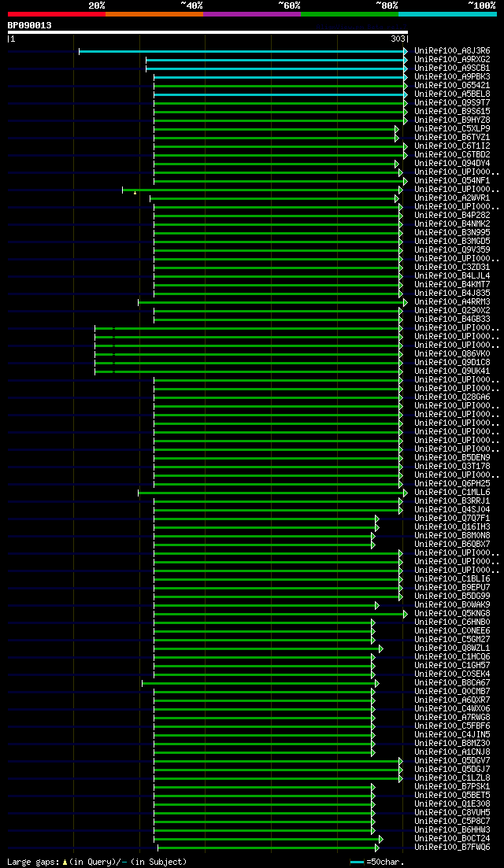This screenshot has width=504, height=868.
Task: Click the orange ~40% identity legend segment
Action: [x=154, y=14]
